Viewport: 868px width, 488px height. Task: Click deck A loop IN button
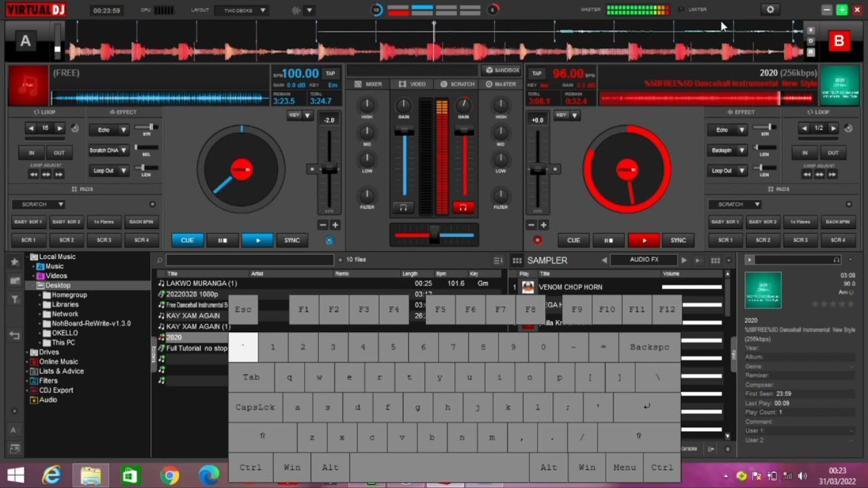tap(31, 152)
